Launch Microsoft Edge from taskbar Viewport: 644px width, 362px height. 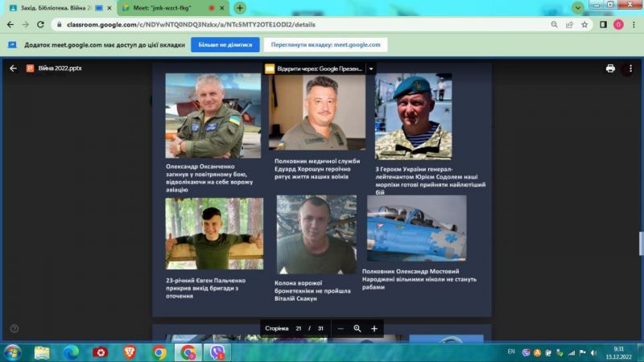(x=71, y=352)
